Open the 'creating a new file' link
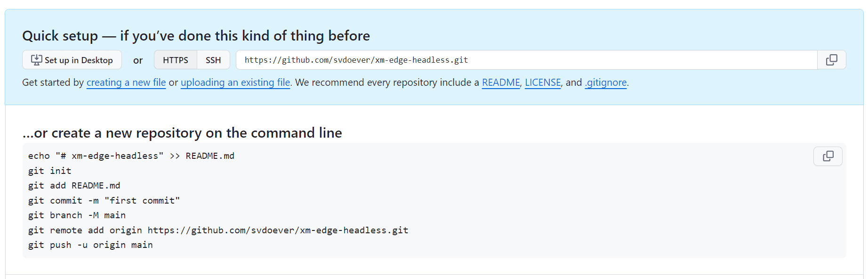Screen dimensions: 868x279 pyautogui.click(x=126, y=82)
